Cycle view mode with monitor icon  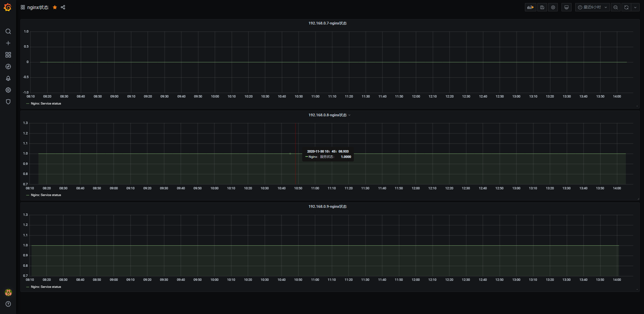click(x=567, y=7)
